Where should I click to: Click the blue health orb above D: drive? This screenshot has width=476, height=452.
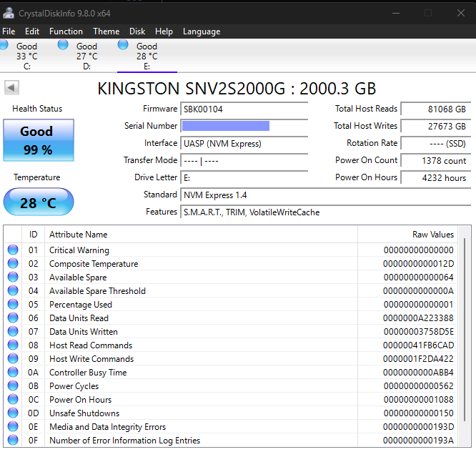[63, 44]
